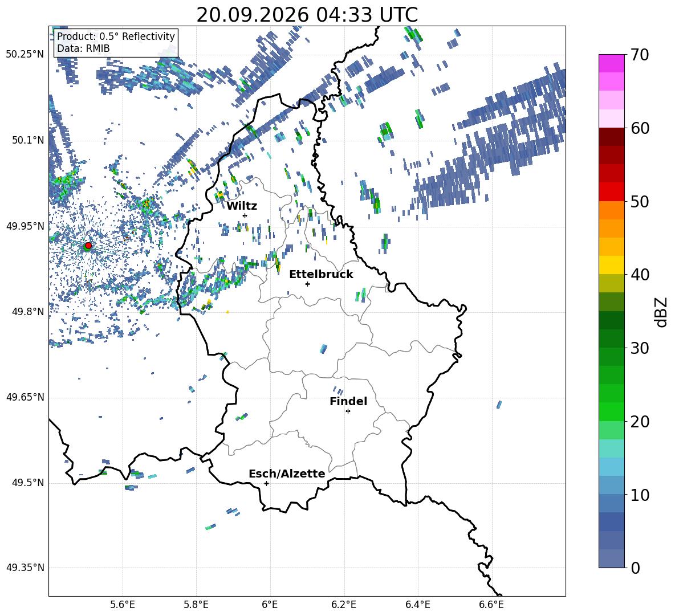Click the dark green 30 dBZ colorbar segment
675x616 pixels.
click(x=611, y=338)
